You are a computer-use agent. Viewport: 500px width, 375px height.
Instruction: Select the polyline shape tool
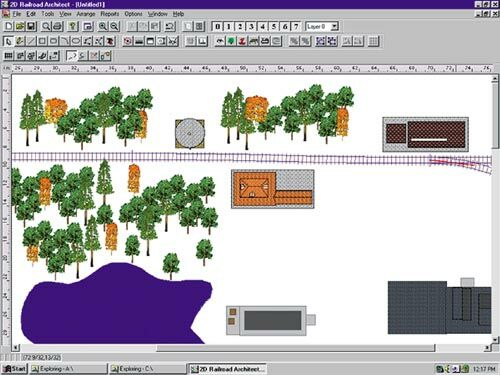point(87,41)
